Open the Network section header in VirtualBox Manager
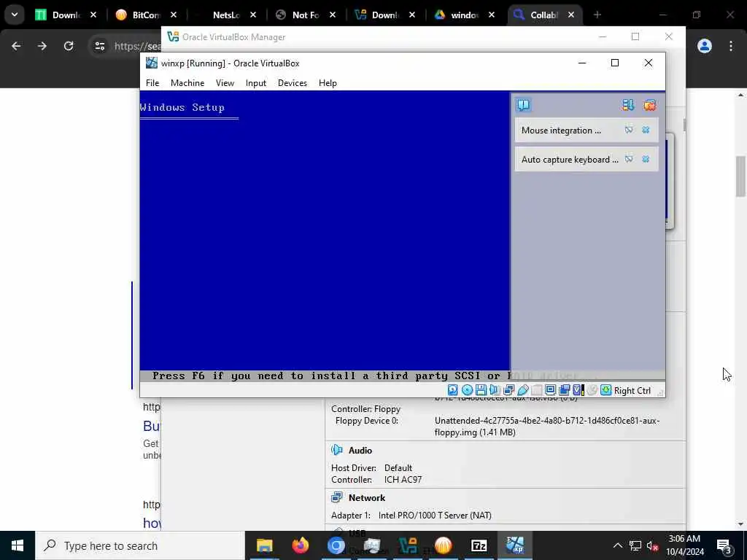747x560 pixels. pos(367,497)
